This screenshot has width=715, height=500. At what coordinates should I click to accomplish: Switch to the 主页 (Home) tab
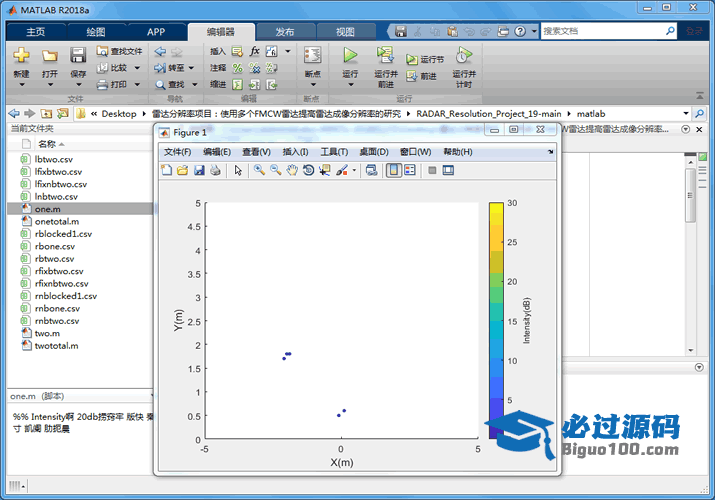coord(36,32)
